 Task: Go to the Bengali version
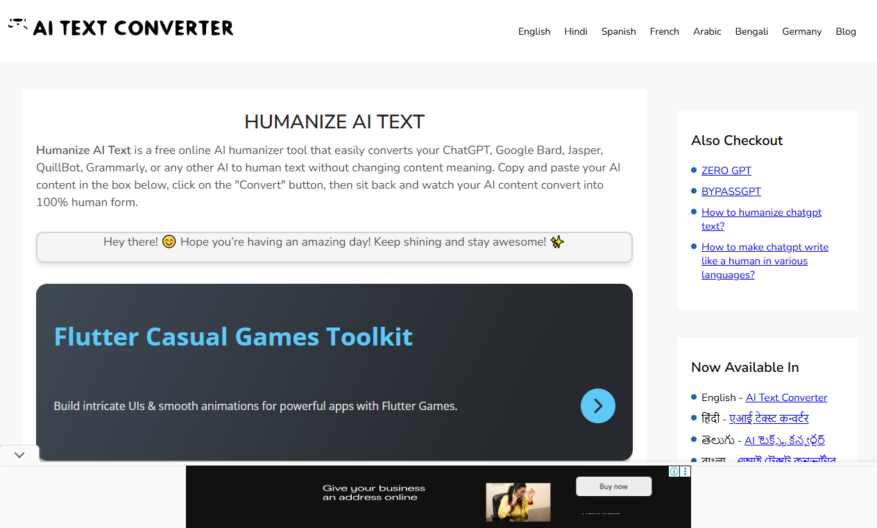click(751, 31)
